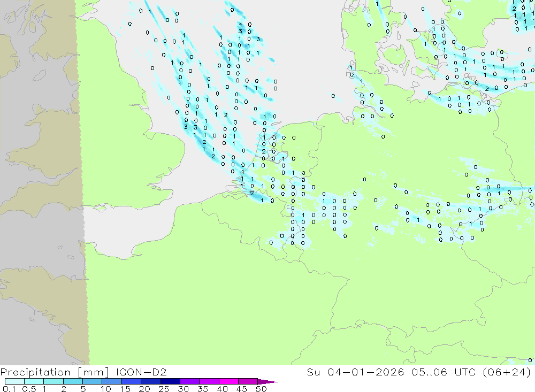Click the 5–10 mm legend swatch
The image size is (535, 392).
93,381
